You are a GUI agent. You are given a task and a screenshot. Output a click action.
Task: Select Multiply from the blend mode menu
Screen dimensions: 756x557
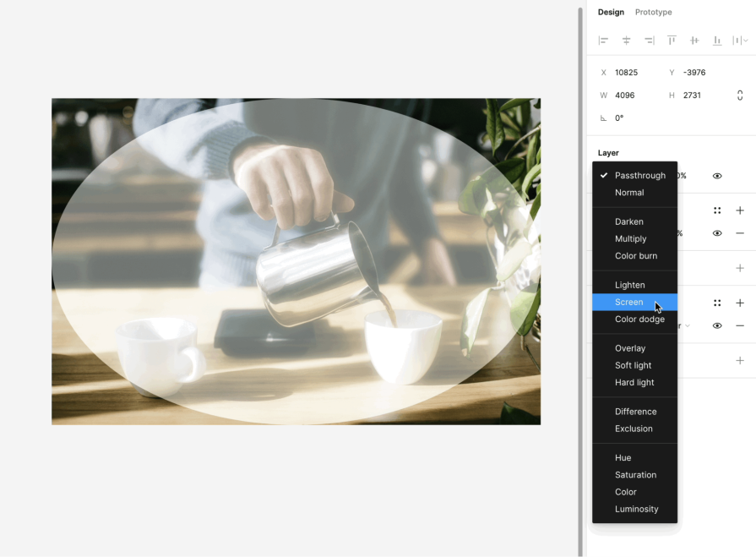pyautogui.click(x=630, y=238)
